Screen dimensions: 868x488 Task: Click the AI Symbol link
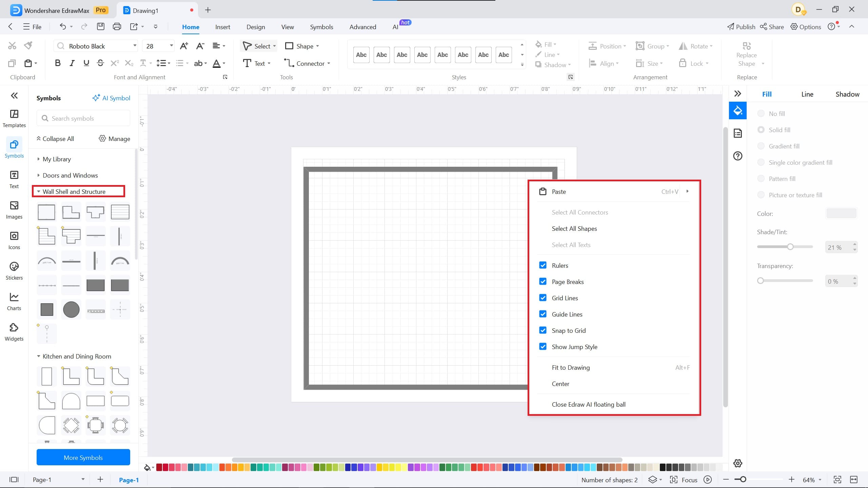[x=111, y=98]
